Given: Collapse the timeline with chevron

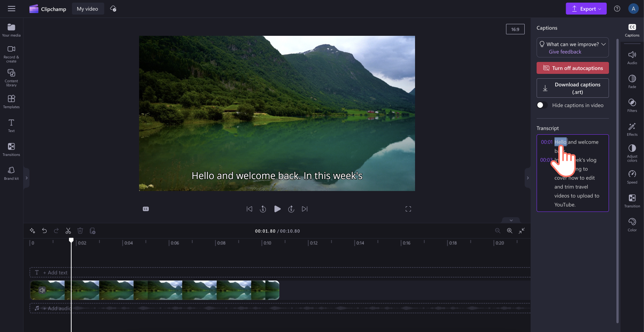Looking at the screenshot, I should [511, 220].
